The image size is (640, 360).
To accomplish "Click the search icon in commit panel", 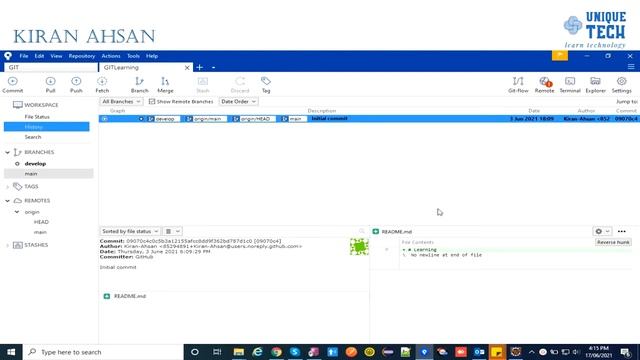I will point(362,231).
